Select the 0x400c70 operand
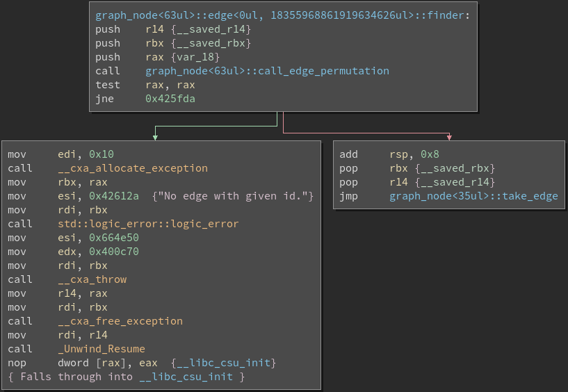This screenshot has height=392, width=568. (114, 252)
